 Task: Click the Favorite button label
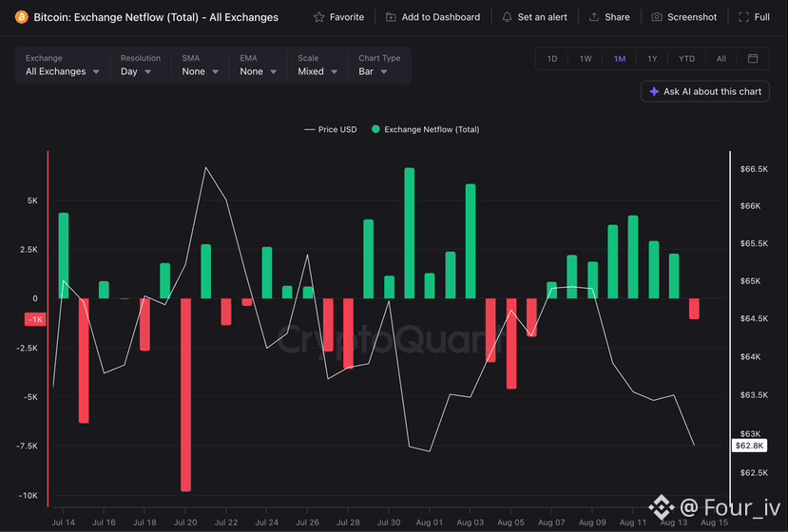(347, 17)
